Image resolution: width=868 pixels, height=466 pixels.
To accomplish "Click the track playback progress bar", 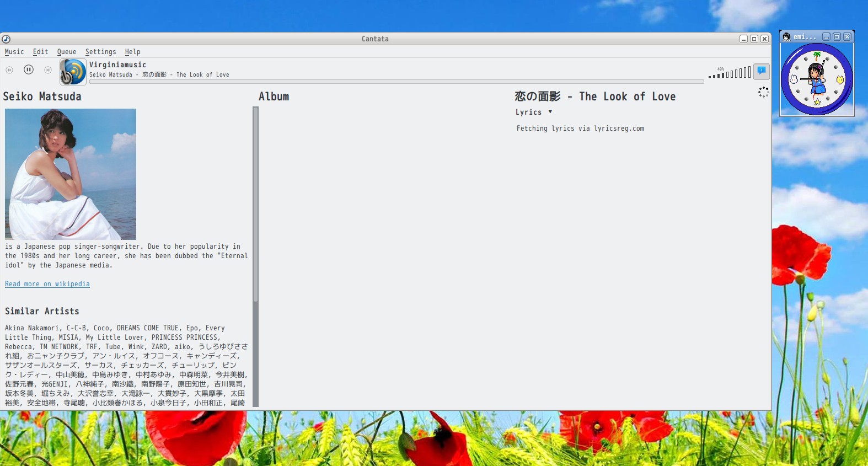I will [396, 82].
